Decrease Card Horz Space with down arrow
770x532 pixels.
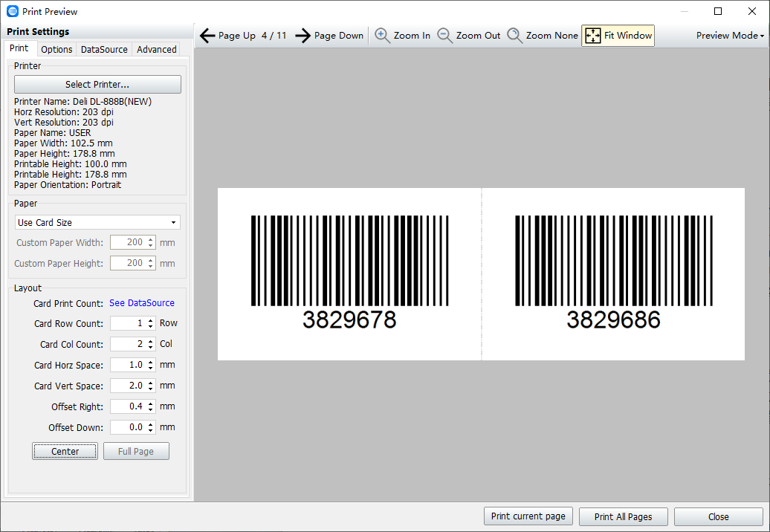tap(151, 368)
